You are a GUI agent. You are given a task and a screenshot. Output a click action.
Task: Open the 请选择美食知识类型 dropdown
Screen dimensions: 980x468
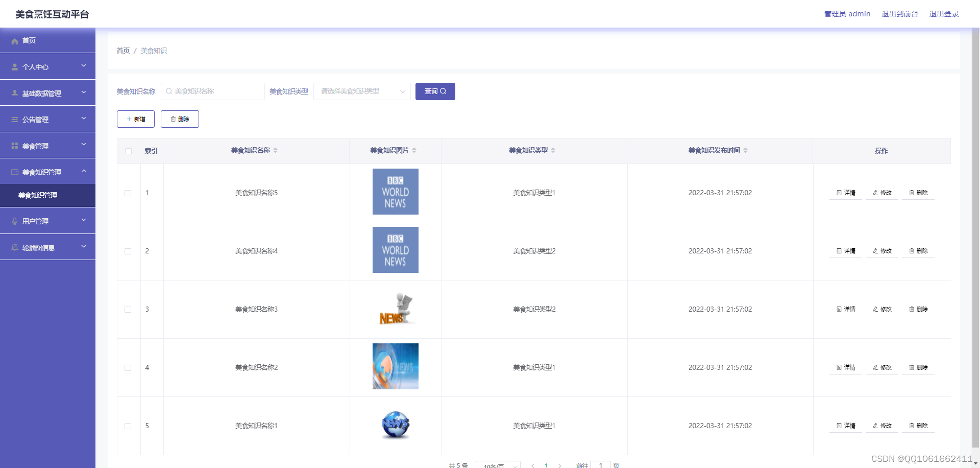coord(362,91)
